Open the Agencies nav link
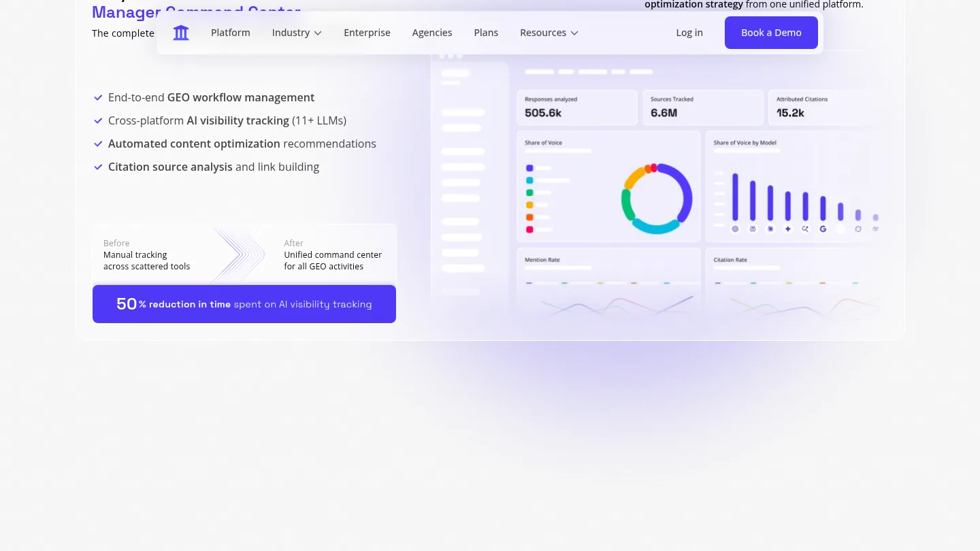 432,33
